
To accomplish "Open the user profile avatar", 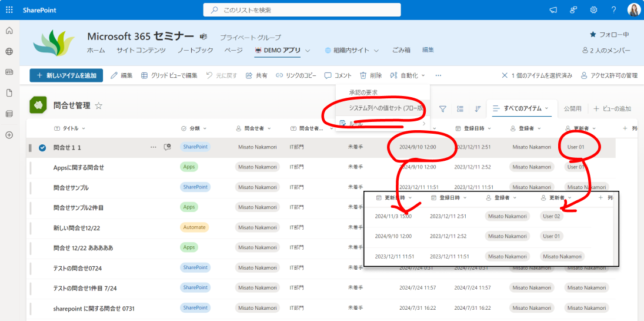I will [x=633, y=10].
